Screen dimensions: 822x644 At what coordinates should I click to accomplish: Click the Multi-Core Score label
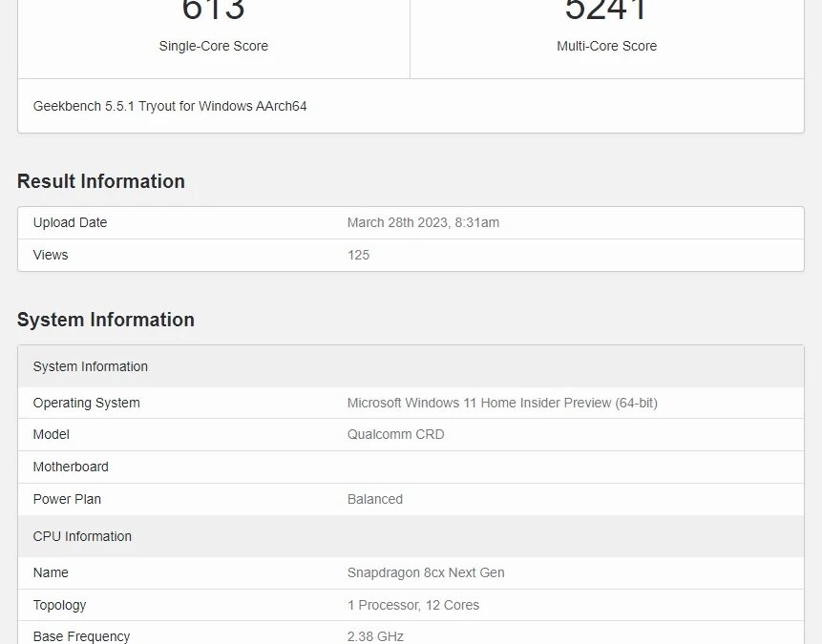(606, 46)
